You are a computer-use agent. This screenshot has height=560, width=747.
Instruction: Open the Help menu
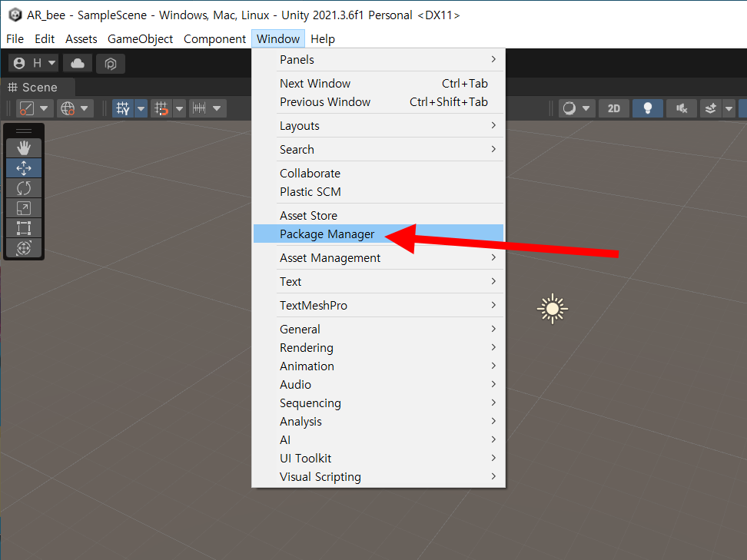tap(323, 39)
